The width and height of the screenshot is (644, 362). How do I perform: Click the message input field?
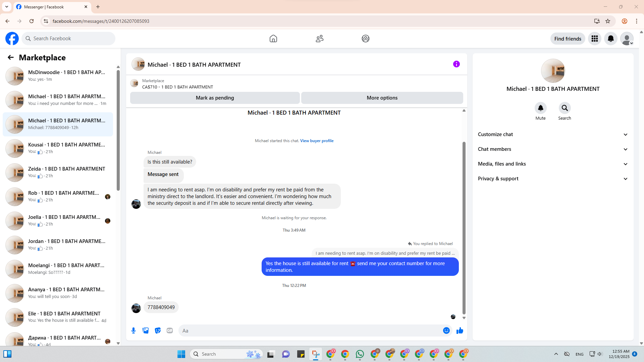[310, 330]
